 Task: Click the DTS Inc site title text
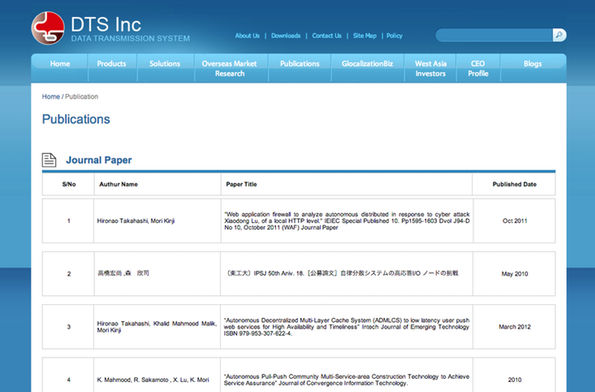coord(106,25)
